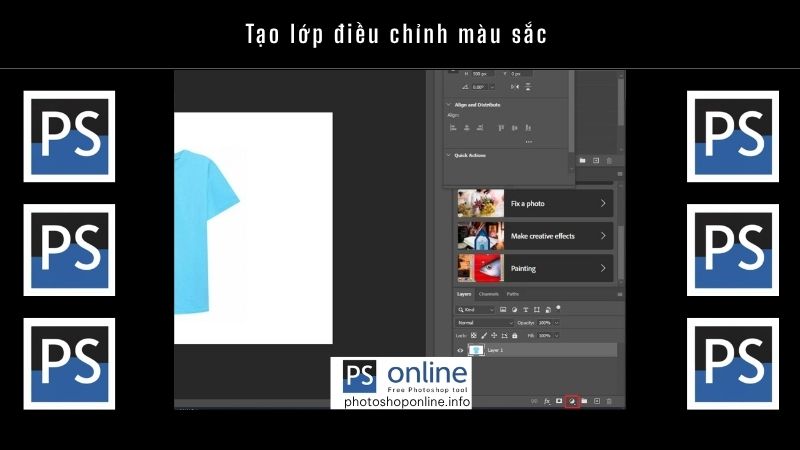The image size is (800, 450).
Task: Add a layer style with fx
Action: (x=546, y=402)
